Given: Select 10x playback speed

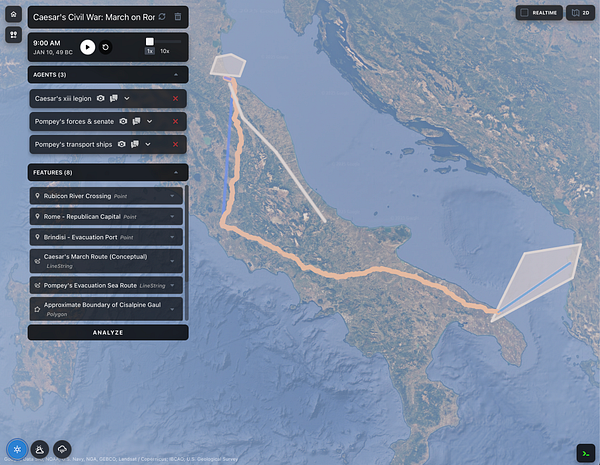Looking at the screenshot, I should tap(165, 51).
